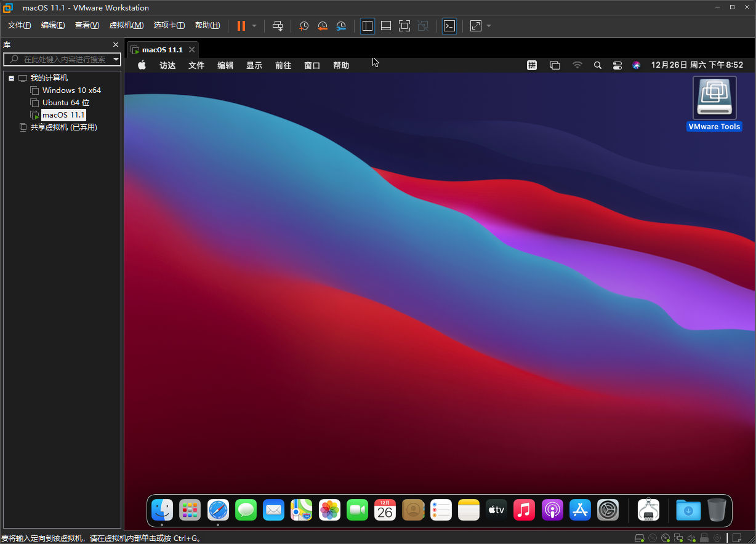Screen dimensions: 756x544
Task: Open the power options dropdown next to Pause
Action: coord(254,26)
